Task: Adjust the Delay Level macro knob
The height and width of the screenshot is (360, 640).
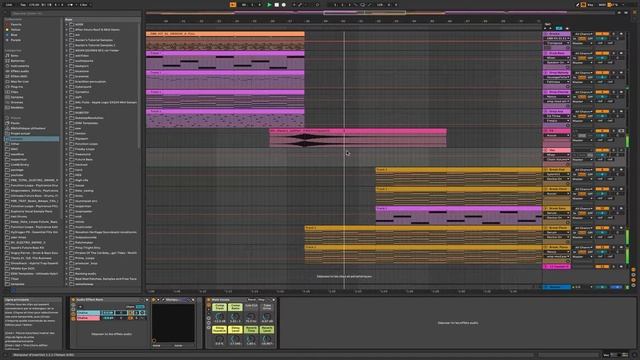Action: point(235,338)
